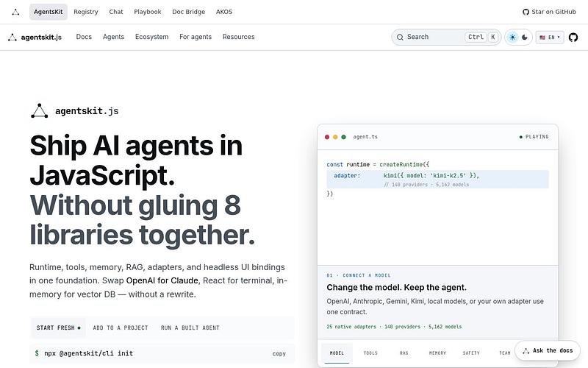588x368 pixels.
Task: Toggle the PLAYING indicator
Action: point(534,137)
